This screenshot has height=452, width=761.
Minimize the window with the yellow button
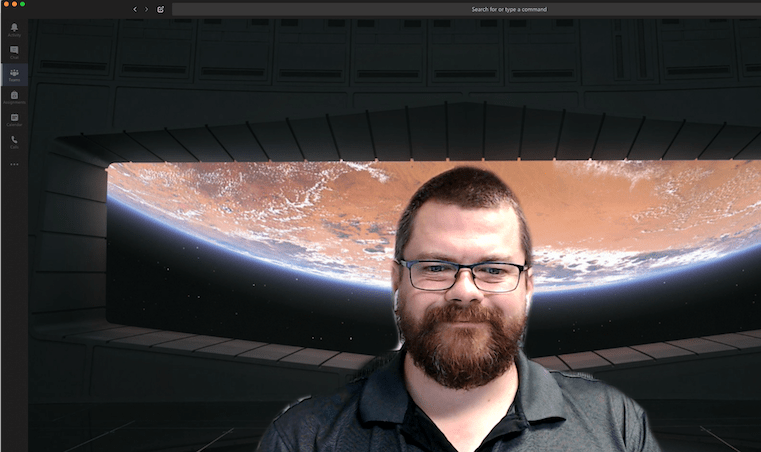(x=14, y=4)
